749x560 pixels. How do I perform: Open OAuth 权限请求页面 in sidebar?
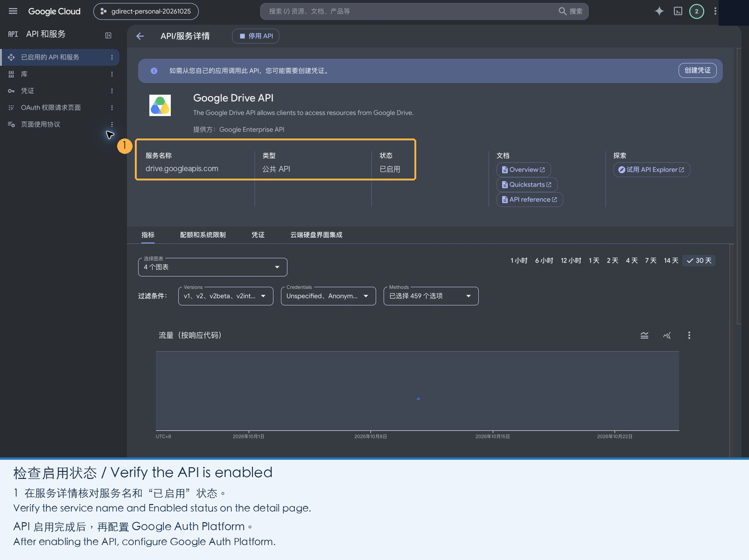(x=60, y=108)
